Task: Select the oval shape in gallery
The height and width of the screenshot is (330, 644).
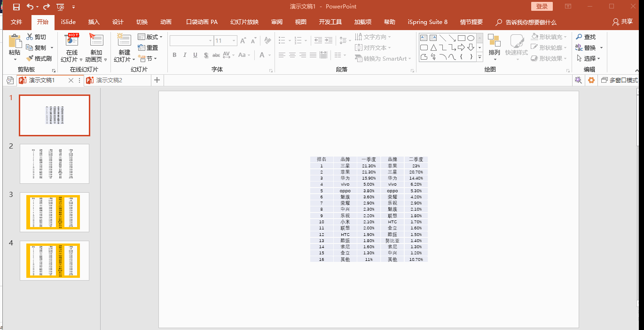Action: [471, 38]
